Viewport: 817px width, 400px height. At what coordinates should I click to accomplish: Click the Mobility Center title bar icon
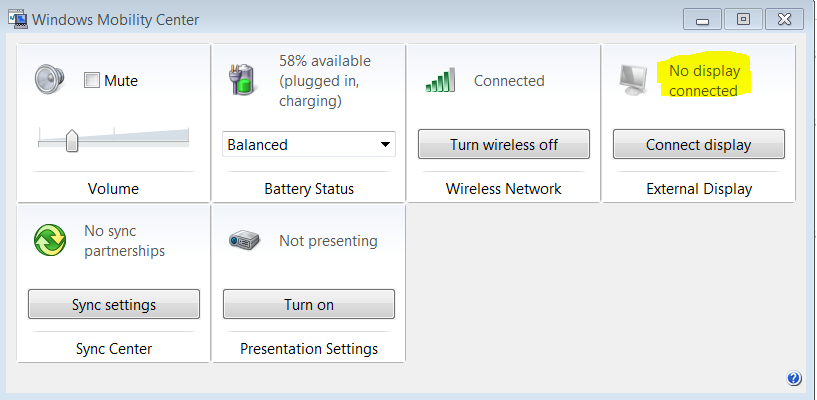(18, 20)
